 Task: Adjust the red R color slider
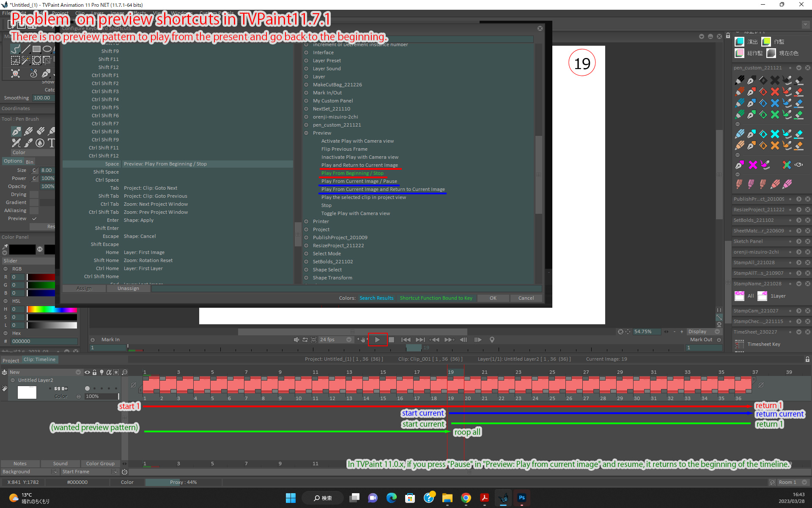41,277
